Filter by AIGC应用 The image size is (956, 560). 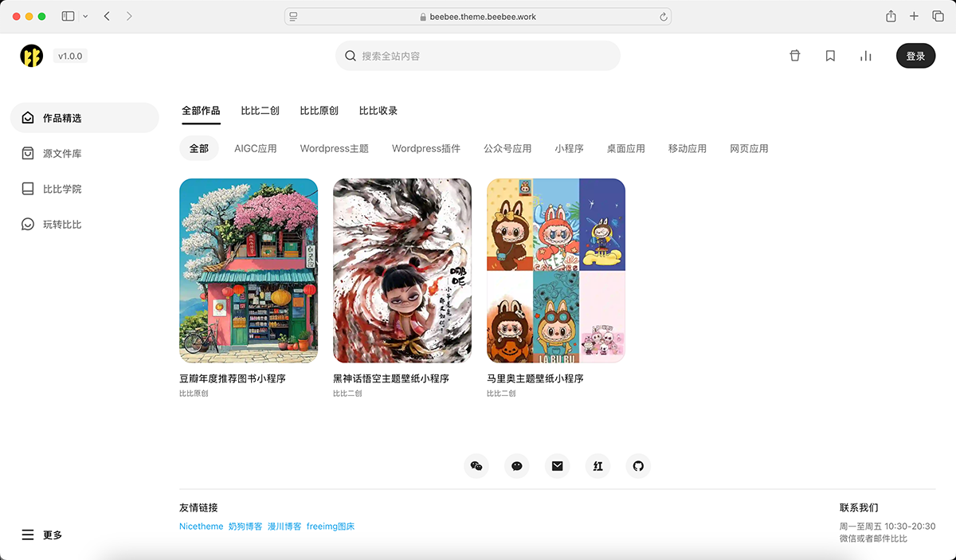pyautogui.click(x=256, y=148)
